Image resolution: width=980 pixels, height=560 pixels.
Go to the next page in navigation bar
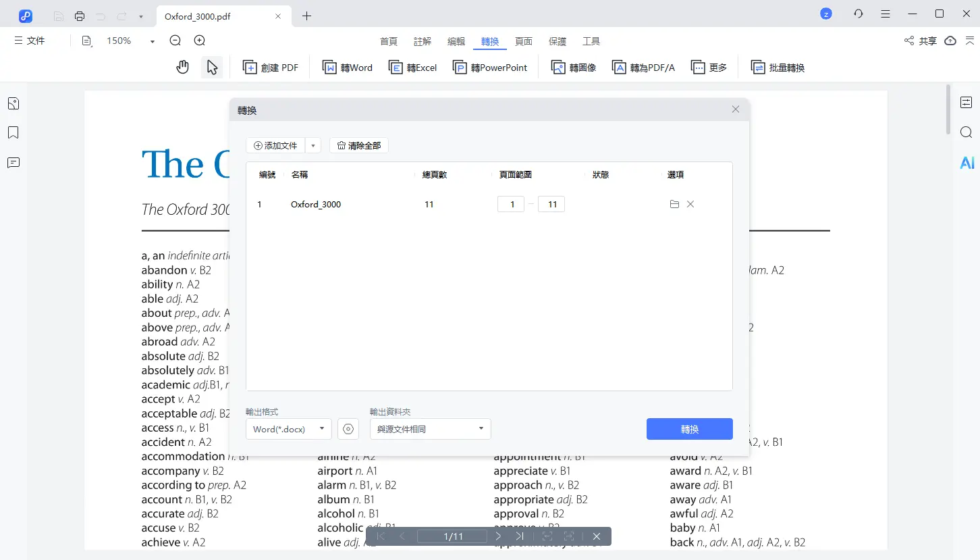[x=498, y=536]
